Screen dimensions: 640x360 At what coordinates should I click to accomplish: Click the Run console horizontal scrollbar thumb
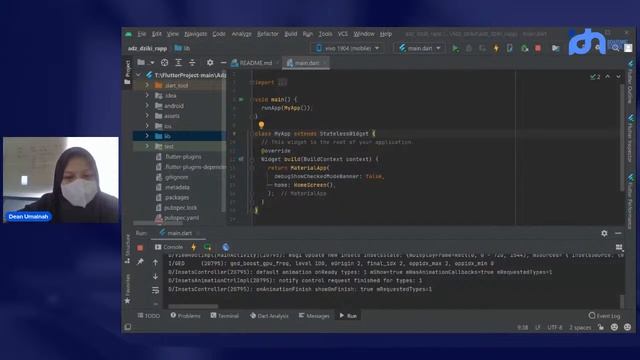(x=193, y=306)
